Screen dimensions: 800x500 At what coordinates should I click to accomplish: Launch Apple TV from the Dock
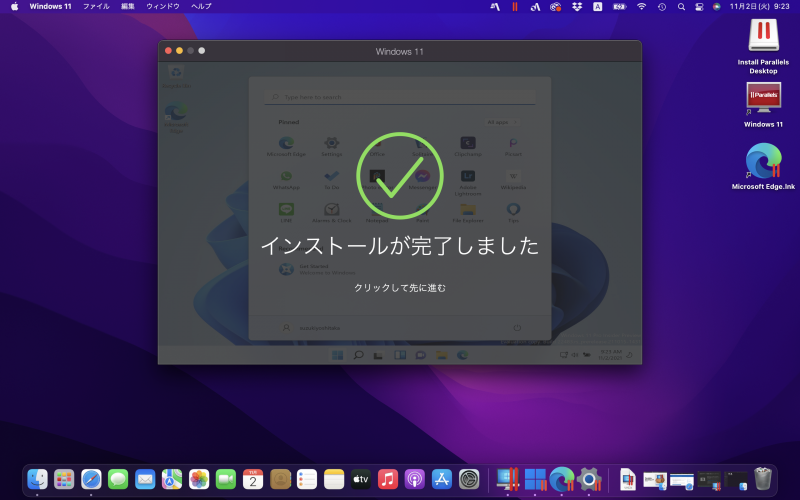361,479
